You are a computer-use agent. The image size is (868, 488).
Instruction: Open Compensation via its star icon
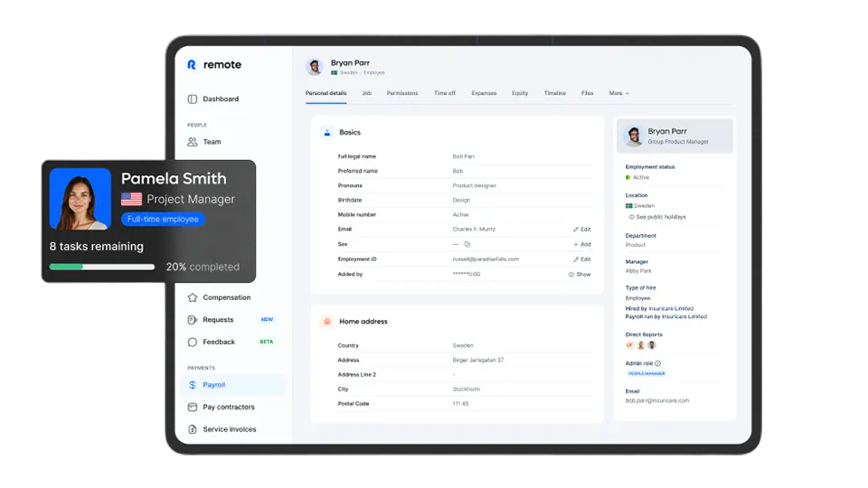[193, 297]
